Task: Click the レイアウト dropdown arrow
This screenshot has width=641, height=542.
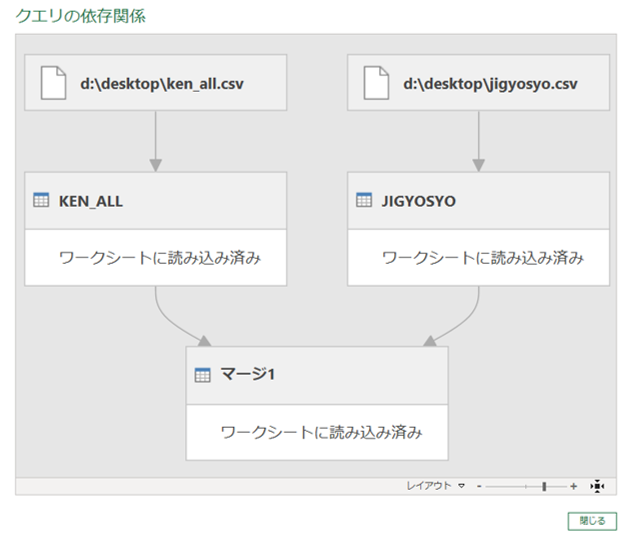Action: [x=461, y=486]
